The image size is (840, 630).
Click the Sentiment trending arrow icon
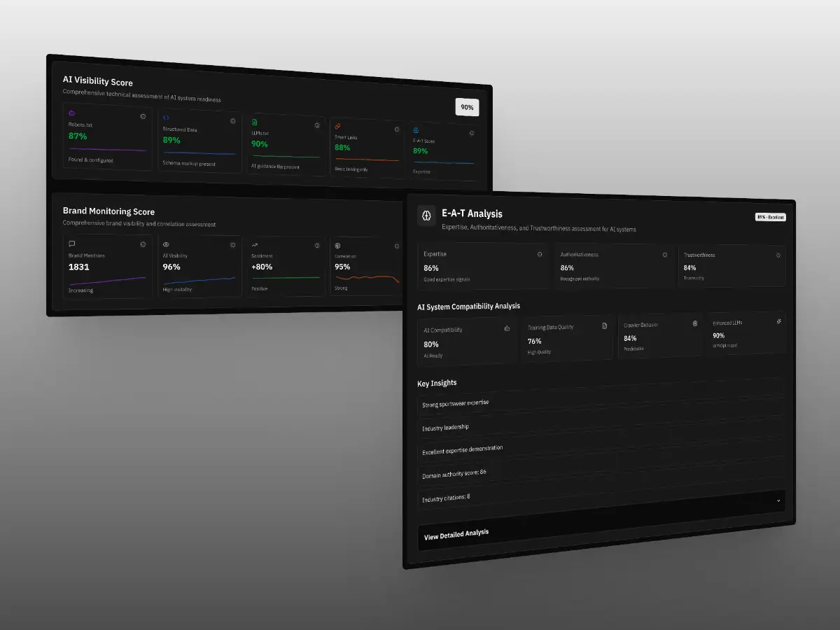coord(255,246)
